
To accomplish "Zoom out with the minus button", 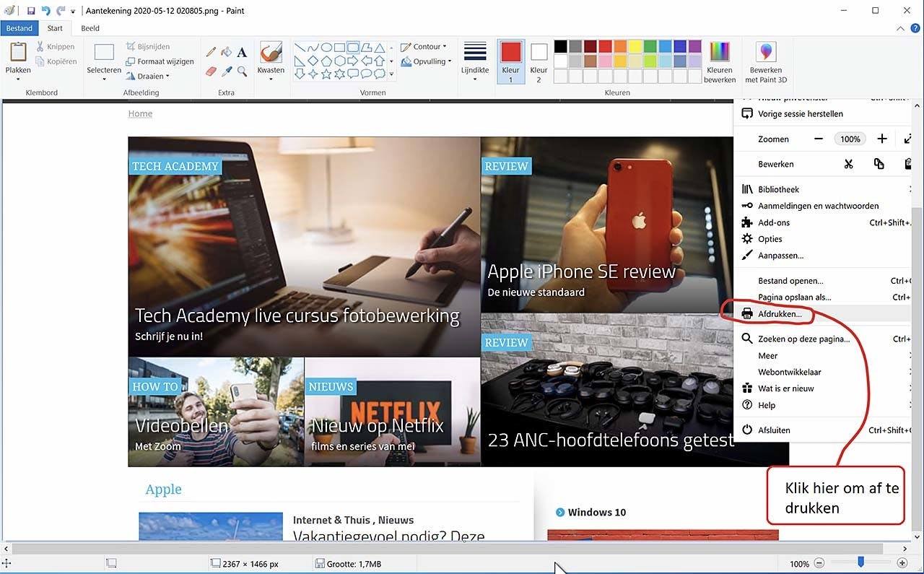I will (x=819, y=563).
